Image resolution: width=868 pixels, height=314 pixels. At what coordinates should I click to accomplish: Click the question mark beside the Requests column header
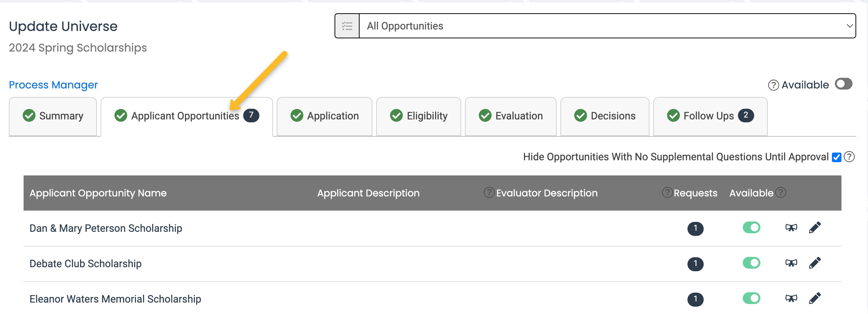coord(667,192)
